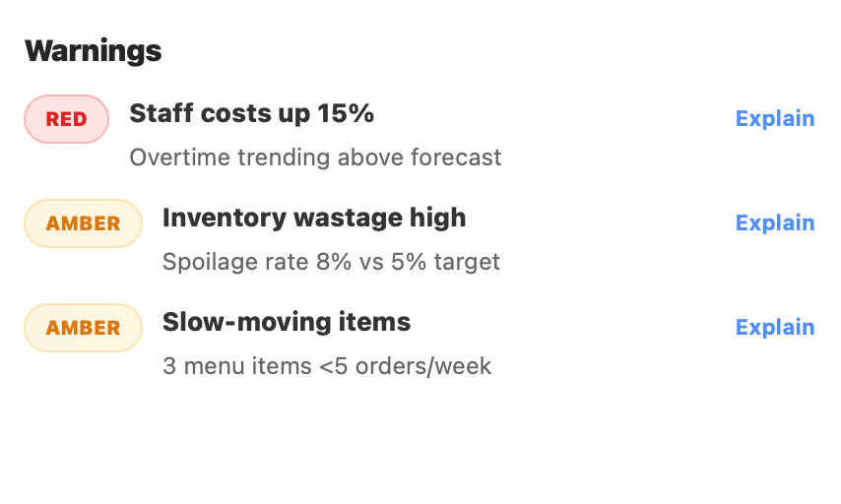The width and height of the screenshot is (841, 504).
Task: Click Spoilage rate 8% vs 5% target text
Action: 331,262
